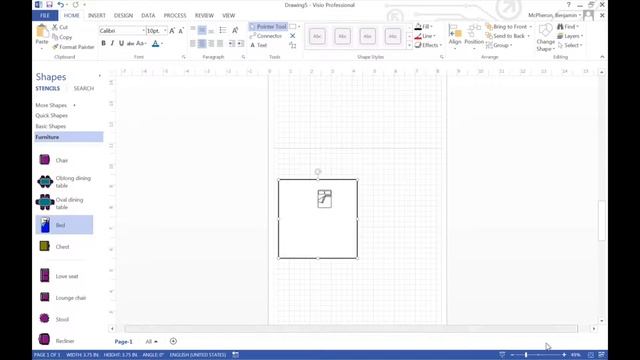
Task: Open the FILE tab
Action: point(45,16)
